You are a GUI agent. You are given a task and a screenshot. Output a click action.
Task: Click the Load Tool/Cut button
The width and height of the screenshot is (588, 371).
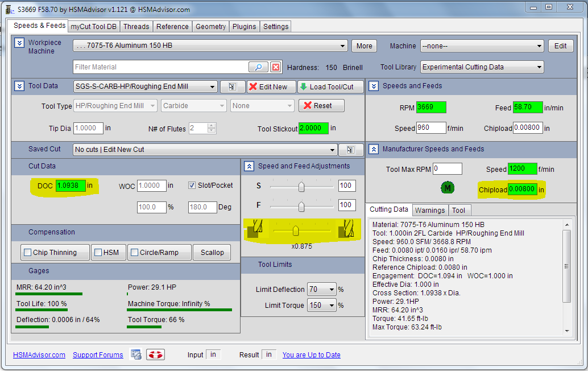point(330,86)
